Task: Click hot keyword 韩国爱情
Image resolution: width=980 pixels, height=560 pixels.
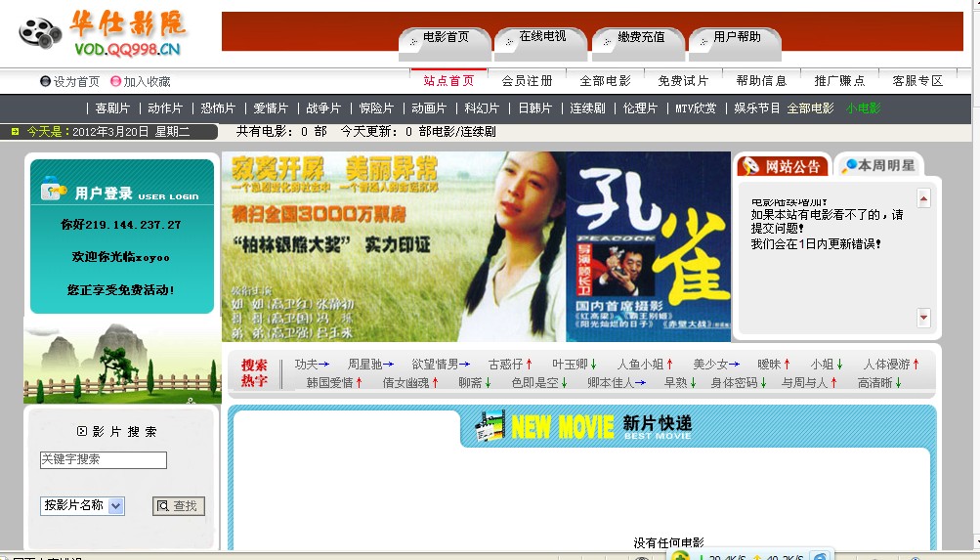Action: [x=329, y=382]
